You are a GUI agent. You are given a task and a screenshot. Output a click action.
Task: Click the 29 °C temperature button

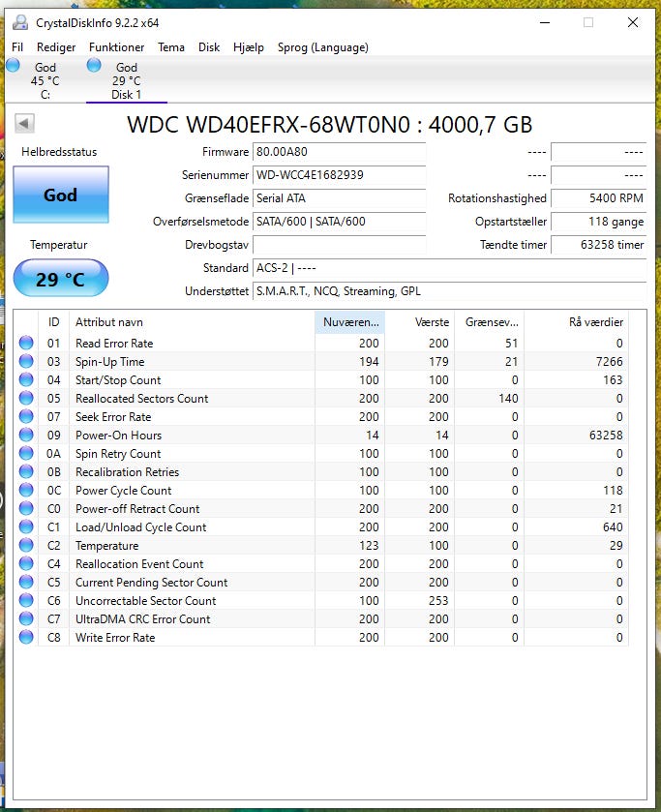60,280
